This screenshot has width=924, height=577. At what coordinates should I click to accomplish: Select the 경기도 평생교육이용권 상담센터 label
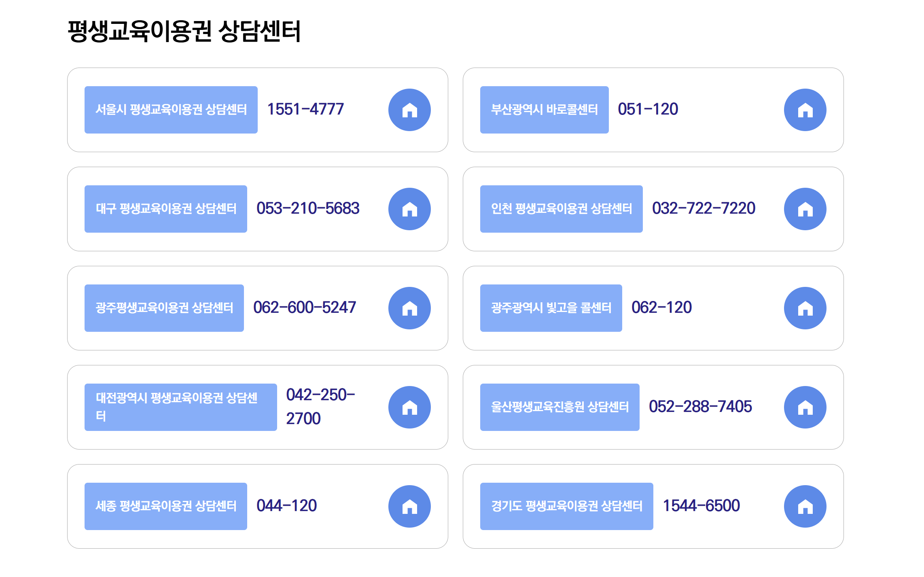coord(567,506)
